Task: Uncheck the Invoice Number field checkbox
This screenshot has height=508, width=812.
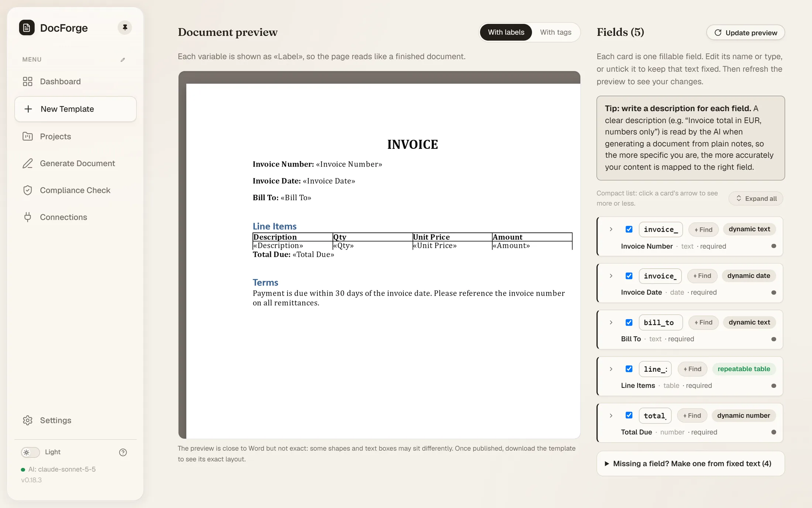Action: click(629, 229)
